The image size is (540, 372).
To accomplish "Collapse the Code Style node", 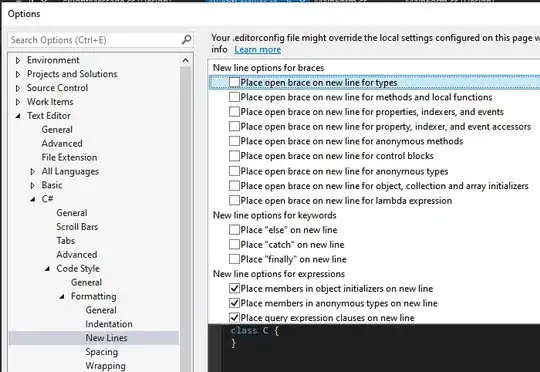I will tap(47, 269).
